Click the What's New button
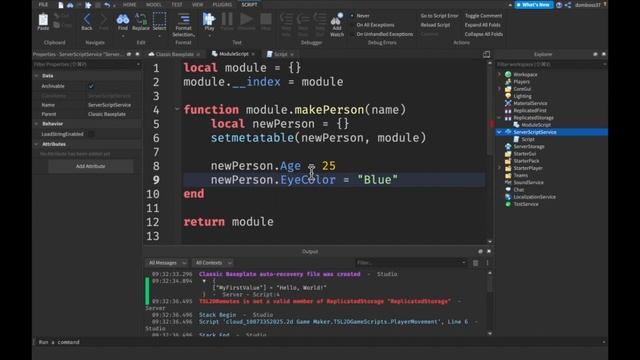The image size is (640, 360). [534, 5]
